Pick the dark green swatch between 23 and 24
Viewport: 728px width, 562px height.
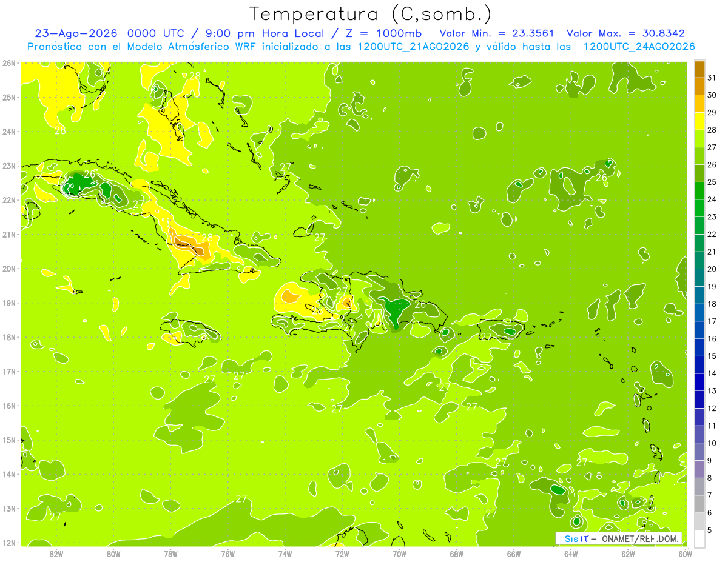click(x=699, y=208)
